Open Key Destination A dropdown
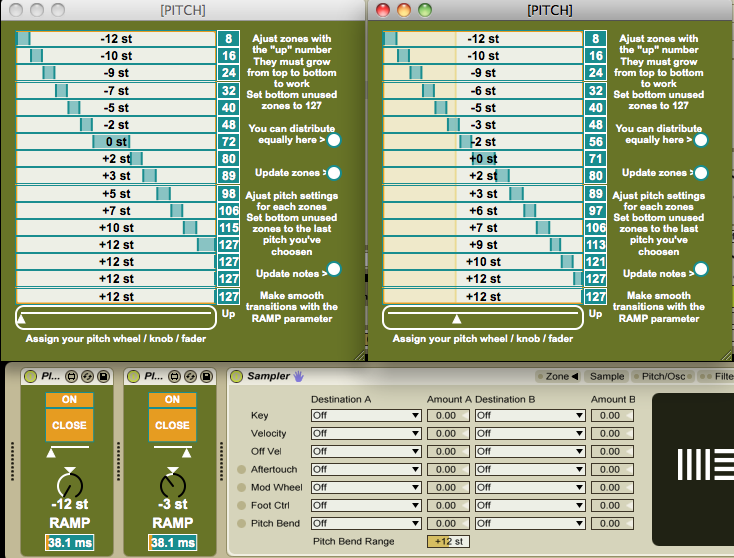734x558 pixels. pos(366,416)
